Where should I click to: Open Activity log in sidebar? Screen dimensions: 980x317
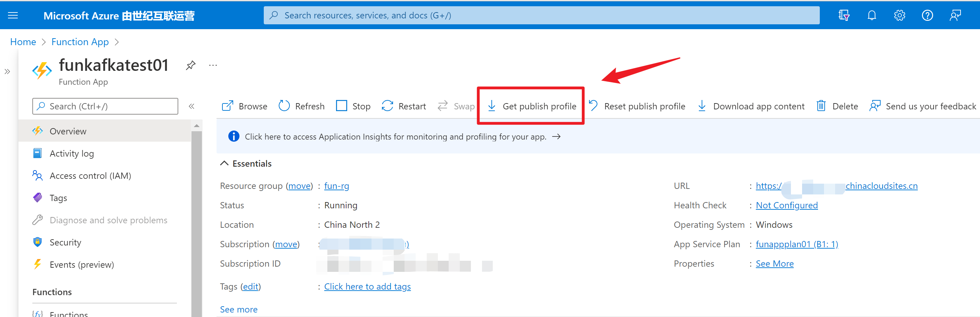[72, 153]
